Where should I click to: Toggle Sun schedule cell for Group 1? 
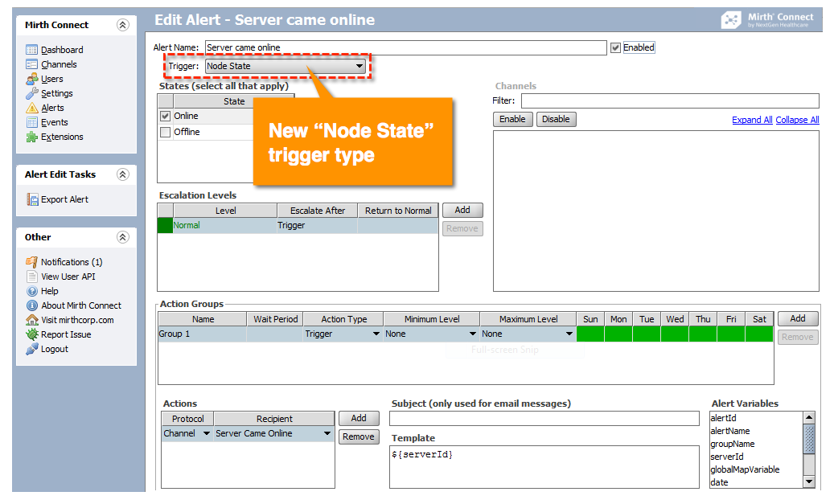coord(590,334)
